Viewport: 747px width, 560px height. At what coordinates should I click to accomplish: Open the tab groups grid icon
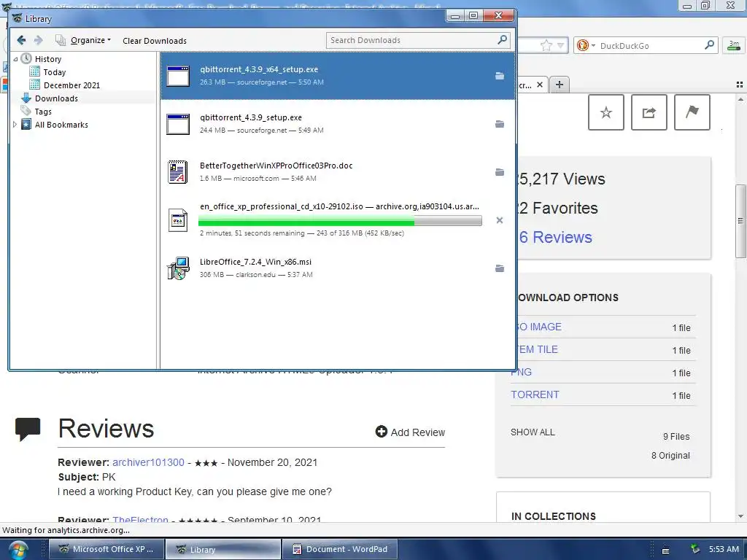tap(740, 85)
